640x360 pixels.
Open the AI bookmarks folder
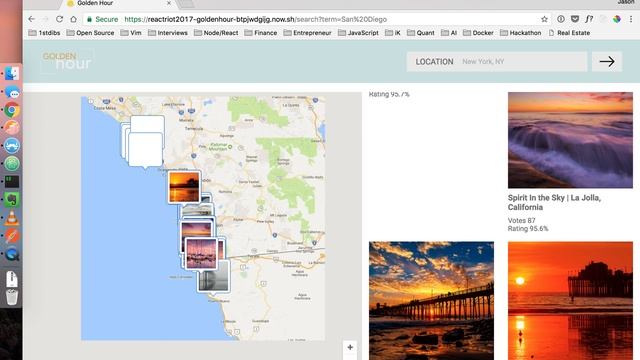tap(449, 33)
